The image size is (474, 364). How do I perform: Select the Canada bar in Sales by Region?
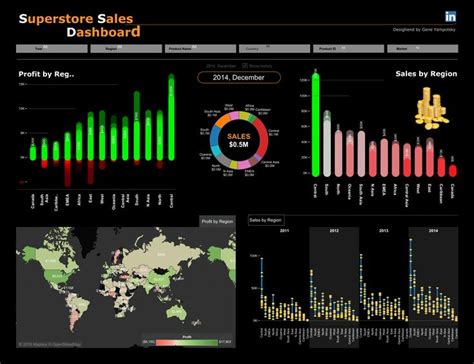(453, 170)
